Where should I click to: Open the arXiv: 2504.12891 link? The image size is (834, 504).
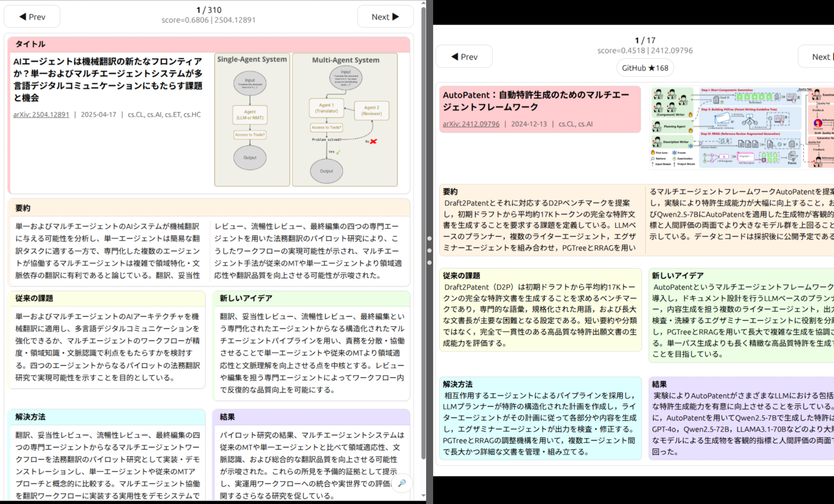pos(41,115)
